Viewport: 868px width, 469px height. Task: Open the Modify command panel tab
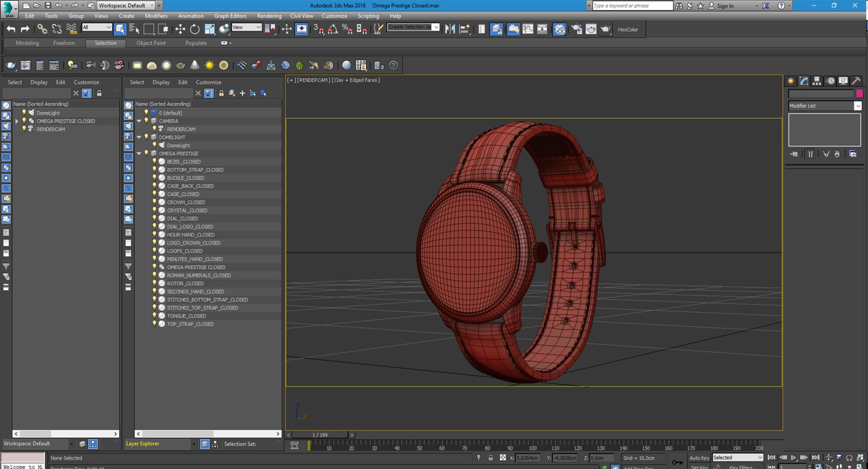point(804,81)
